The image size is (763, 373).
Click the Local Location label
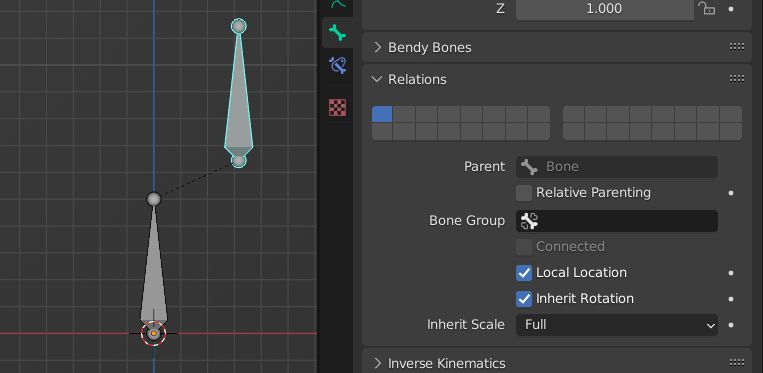click(581, 272)
